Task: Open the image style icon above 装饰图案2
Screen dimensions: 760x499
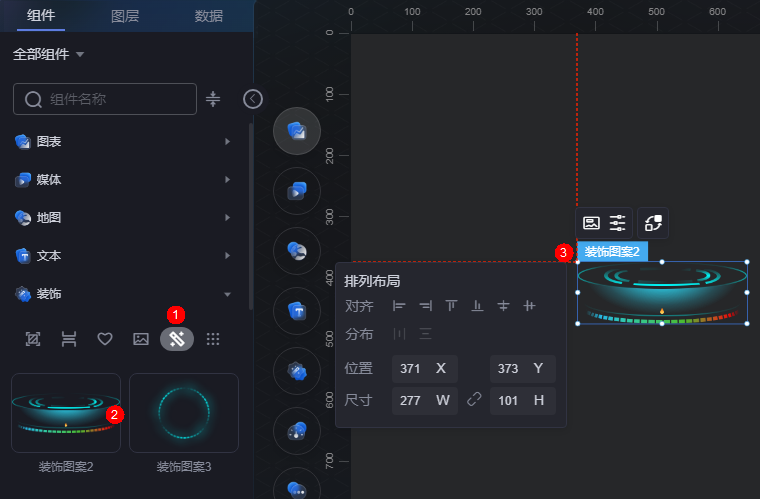Action: [x=591, y=223]
